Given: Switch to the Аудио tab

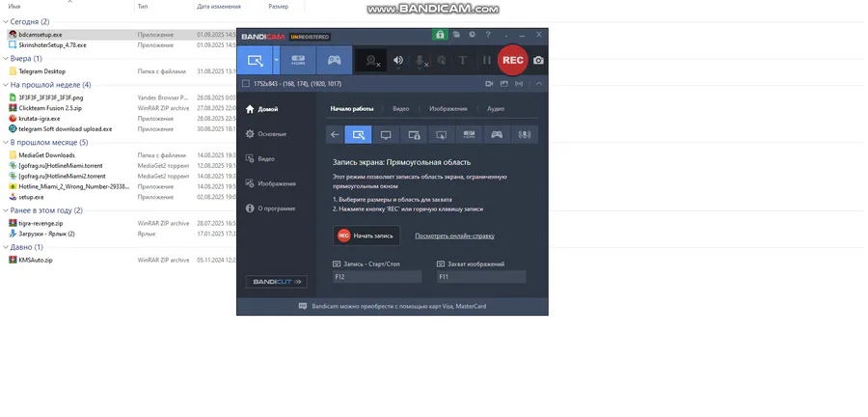Looking at the screenshot, I should [496, 108].
